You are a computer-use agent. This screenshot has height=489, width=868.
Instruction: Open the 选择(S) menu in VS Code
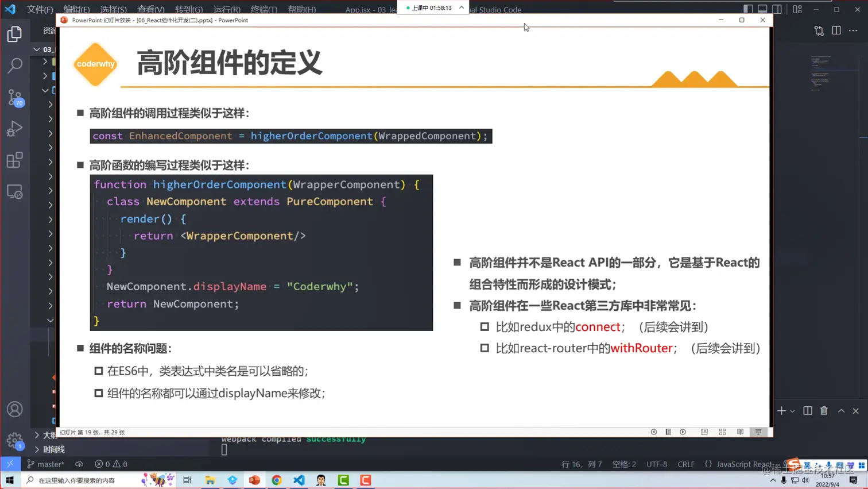pos(113,9)
